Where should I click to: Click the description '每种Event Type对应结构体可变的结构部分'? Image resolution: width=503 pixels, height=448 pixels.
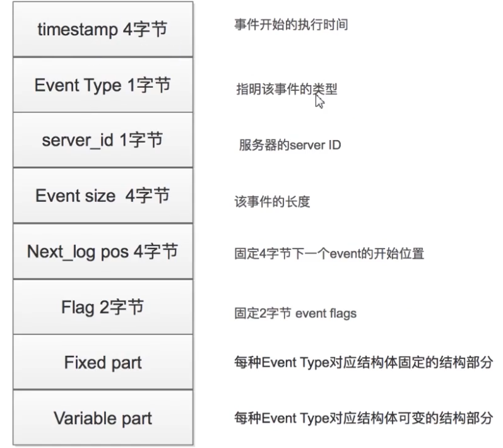(x=364, y=418)
